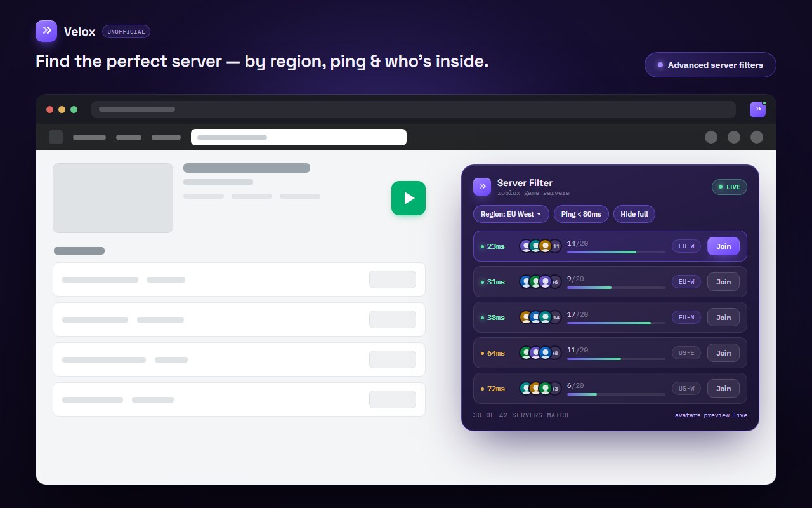Click the EU-W tag on 31ms row
This screenshot has width=812, height=508.
pos(686,282)
